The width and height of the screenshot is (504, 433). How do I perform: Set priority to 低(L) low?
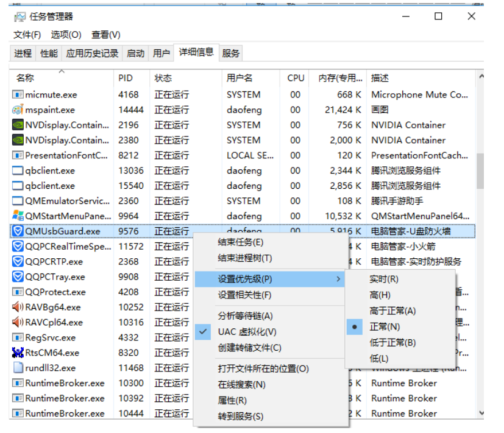click(400, 359)
